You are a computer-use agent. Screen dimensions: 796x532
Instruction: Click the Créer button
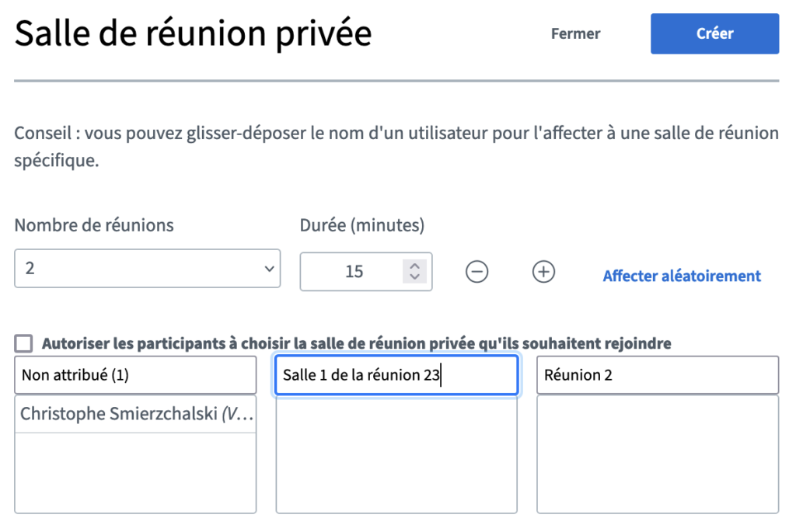[715, 33]
